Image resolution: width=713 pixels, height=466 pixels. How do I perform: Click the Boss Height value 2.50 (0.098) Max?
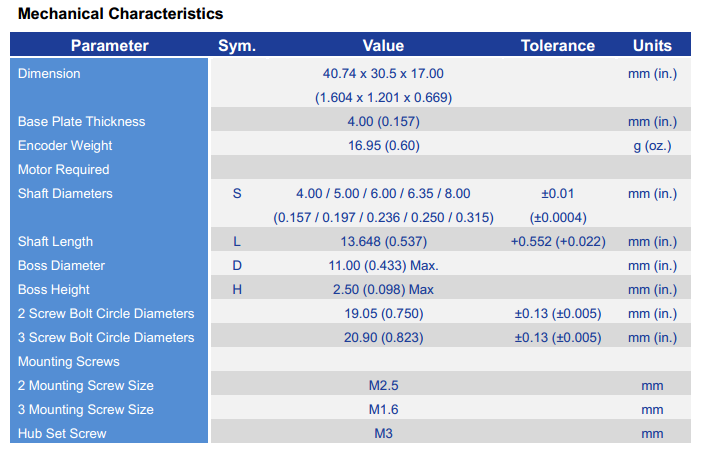pos(383,290)
